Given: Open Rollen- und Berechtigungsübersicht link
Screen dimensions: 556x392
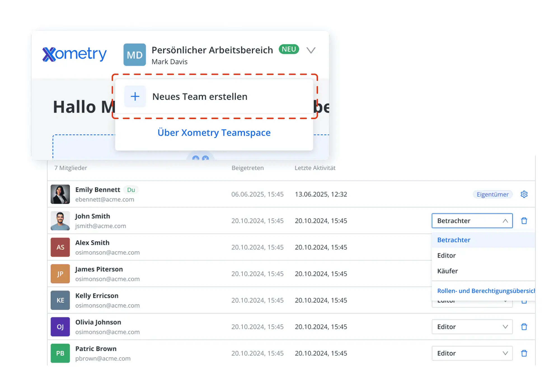Looking at the screenshot, I should (x=486, y=291).
